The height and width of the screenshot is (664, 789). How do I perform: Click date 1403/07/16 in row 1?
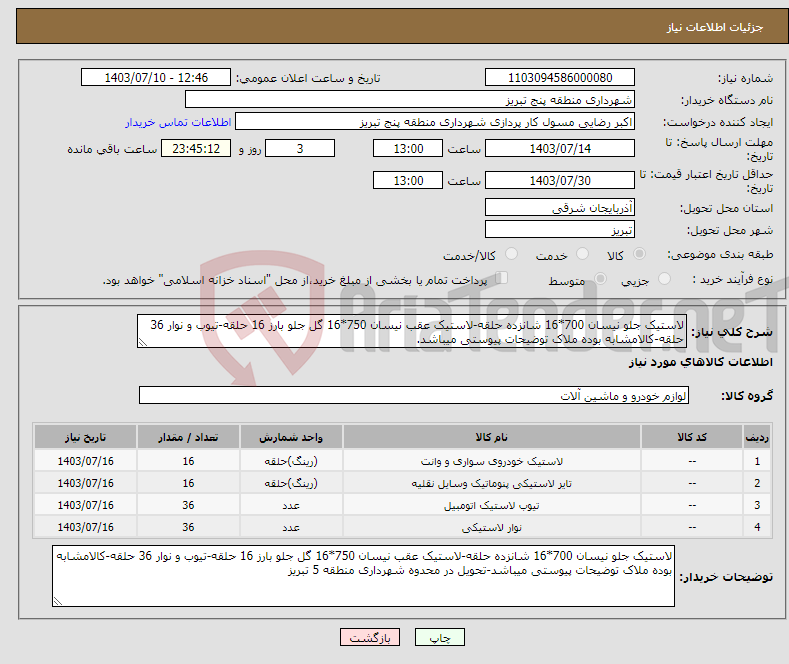point(86,461)
